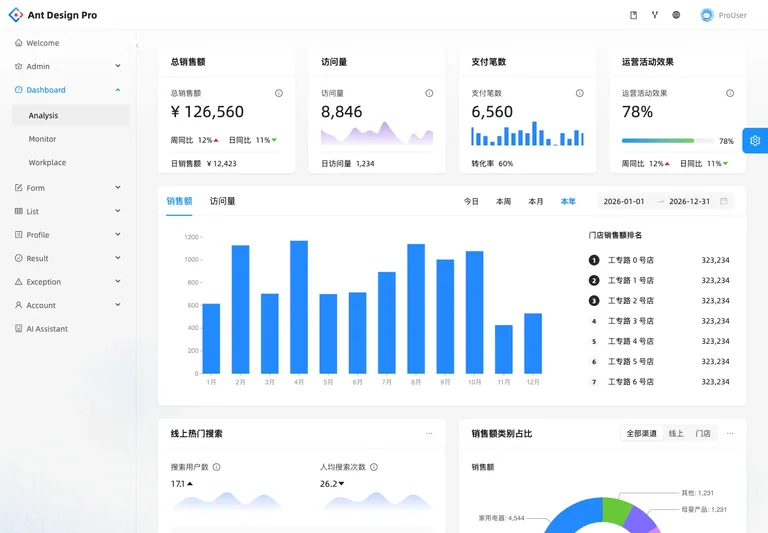
Task: Open Monitor menu item
Action: pyautogui.click(x=71, y=139)
